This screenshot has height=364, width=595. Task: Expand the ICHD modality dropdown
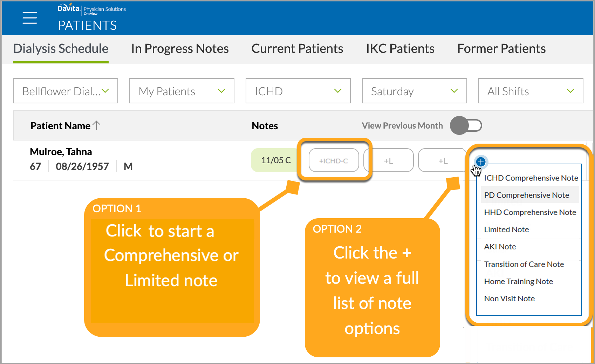click(x=298, y=91)
